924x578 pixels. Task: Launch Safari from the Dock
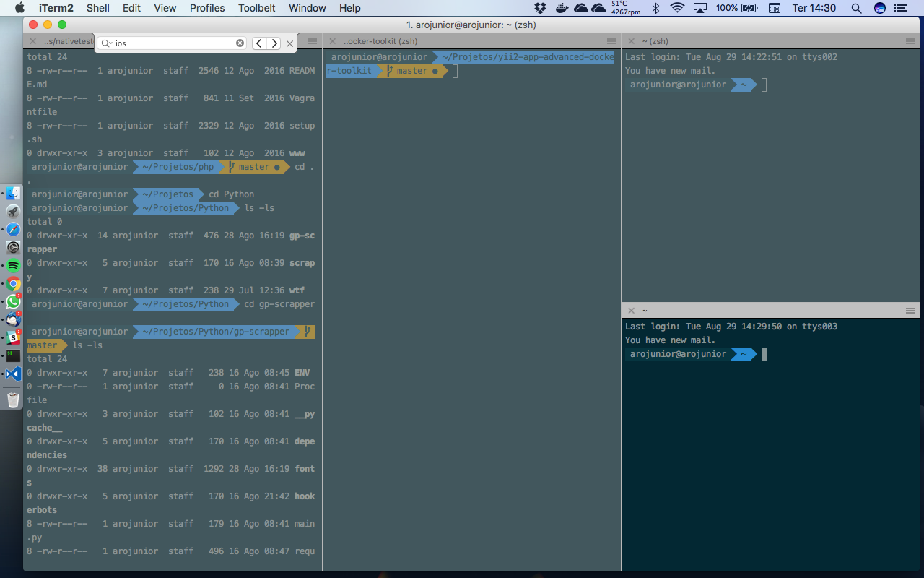(x=14, y=230)
